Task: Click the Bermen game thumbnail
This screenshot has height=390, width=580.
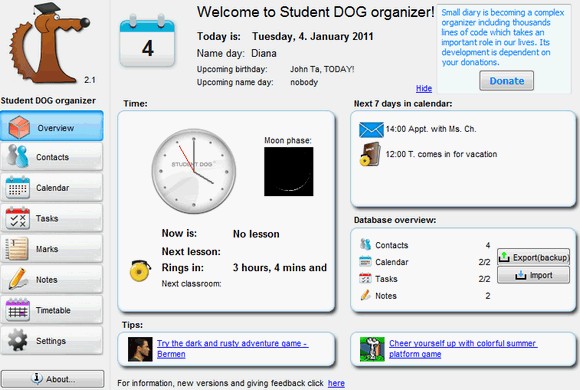Action: click(140, 349)
